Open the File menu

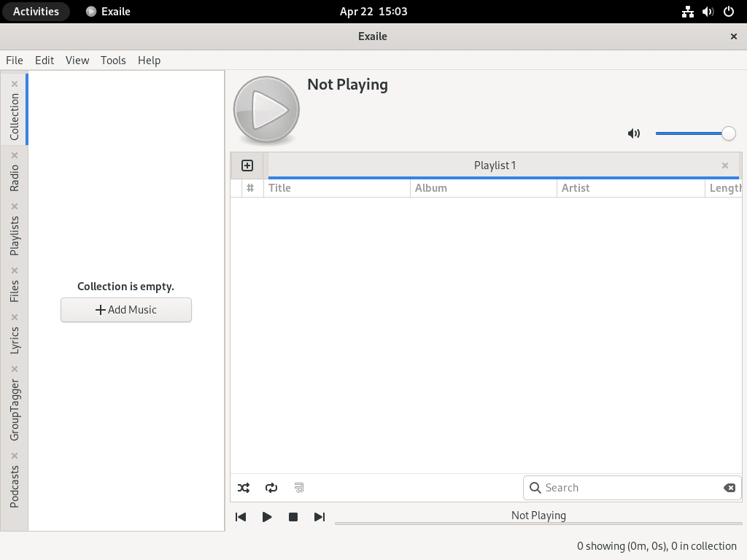pos(15,61)
